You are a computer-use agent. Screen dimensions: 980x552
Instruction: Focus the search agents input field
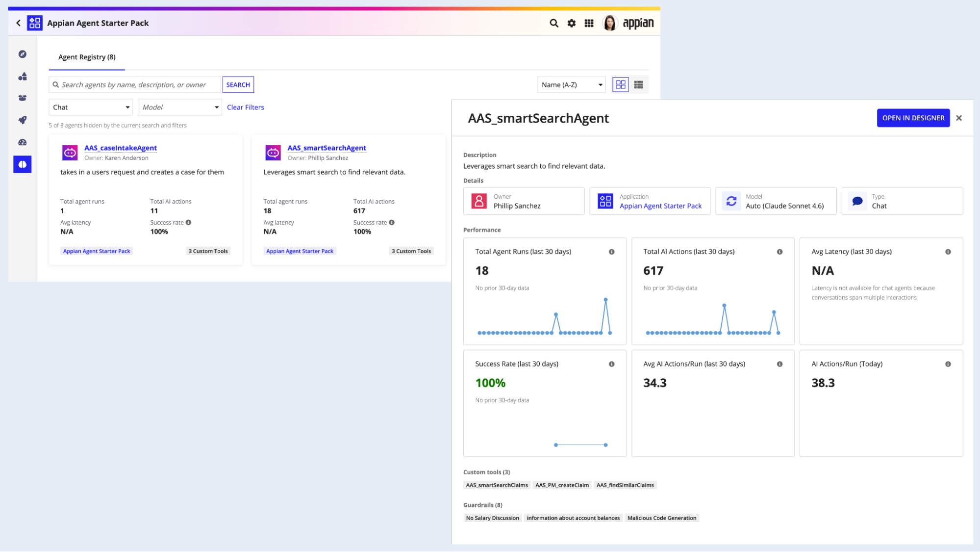point(135,85)
